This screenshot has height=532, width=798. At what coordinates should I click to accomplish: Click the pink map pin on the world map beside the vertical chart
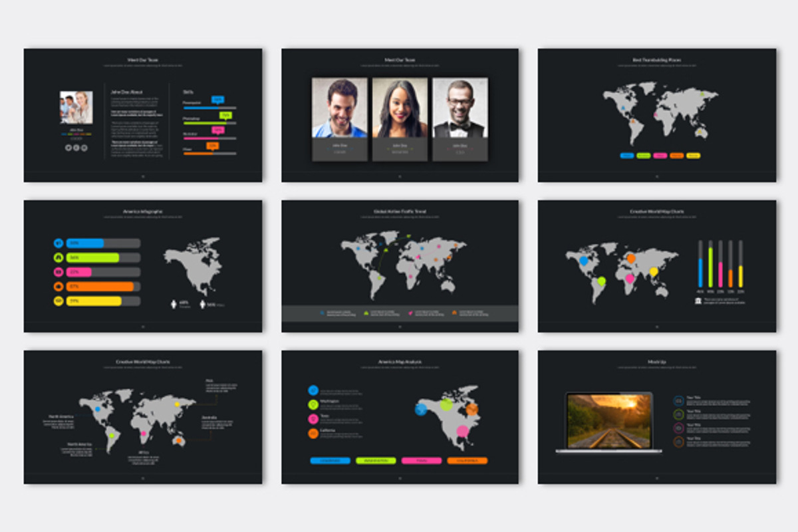click(x=630, y=279)
